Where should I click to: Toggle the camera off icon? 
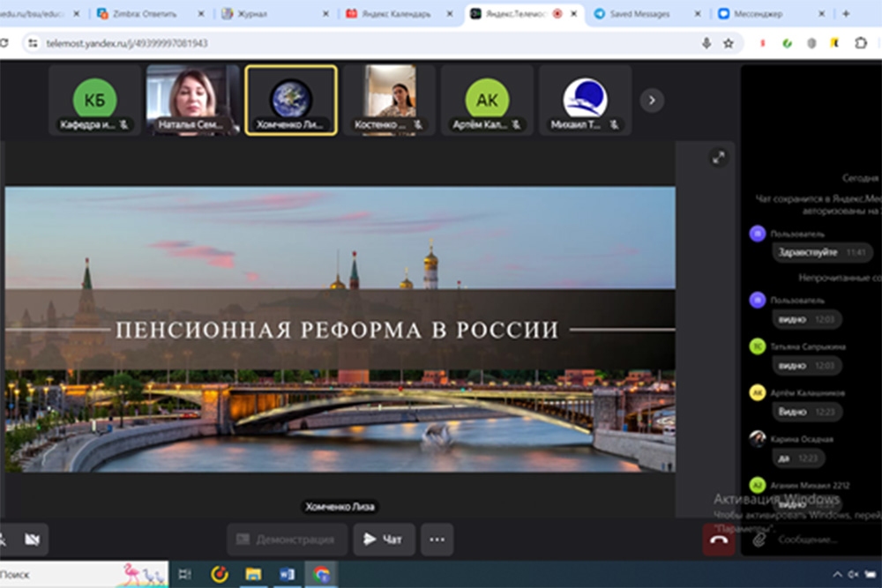32,539
